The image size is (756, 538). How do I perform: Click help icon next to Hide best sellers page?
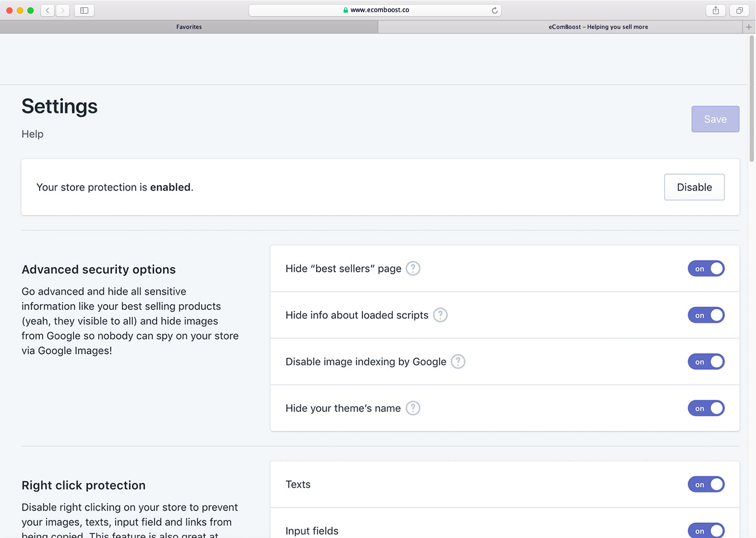[413, 268]
